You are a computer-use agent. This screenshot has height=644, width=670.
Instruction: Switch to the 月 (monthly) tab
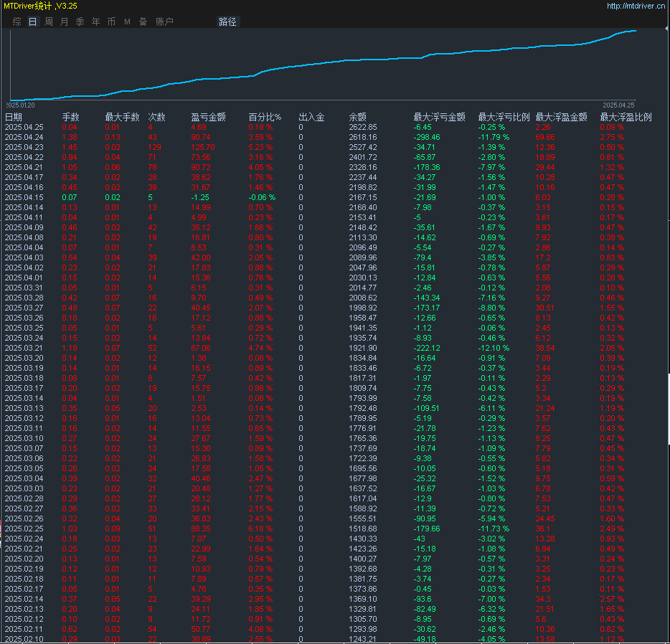pos(64,22)
